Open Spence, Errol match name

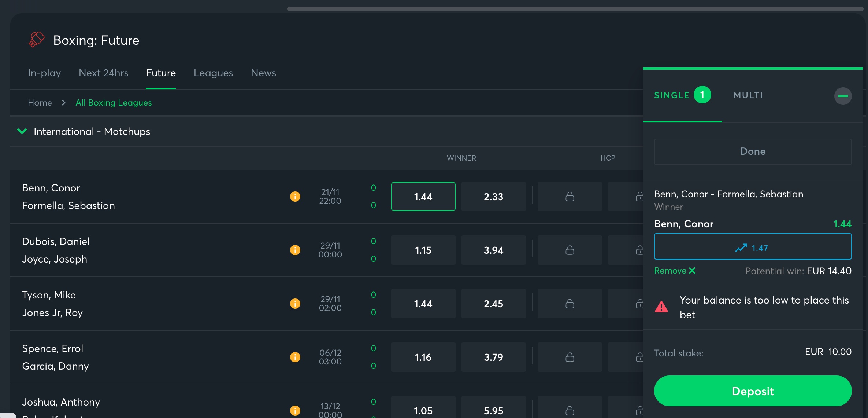click(52, 348)
